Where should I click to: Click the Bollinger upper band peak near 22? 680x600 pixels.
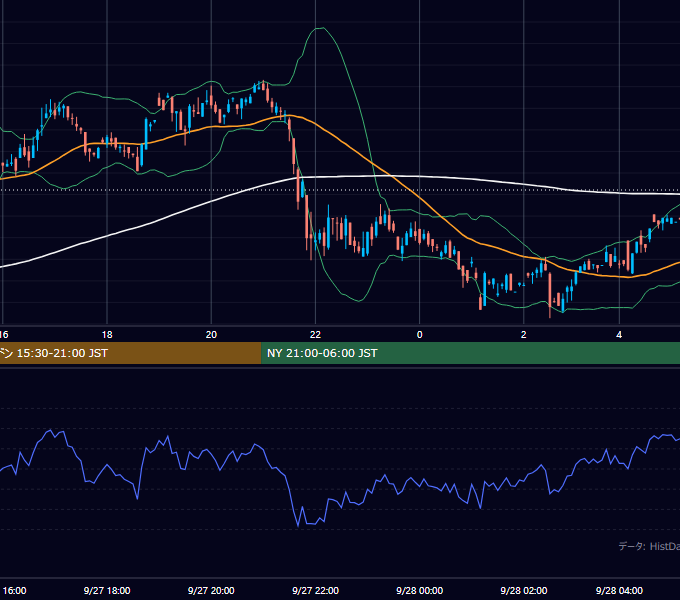[320, 28]
